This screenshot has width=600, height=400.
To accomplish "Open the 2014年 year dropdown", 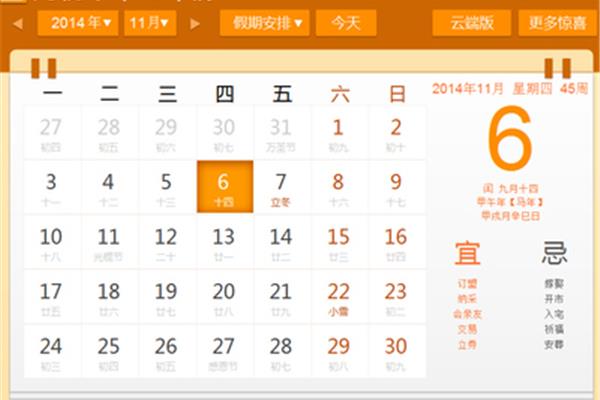I will 78,23.
